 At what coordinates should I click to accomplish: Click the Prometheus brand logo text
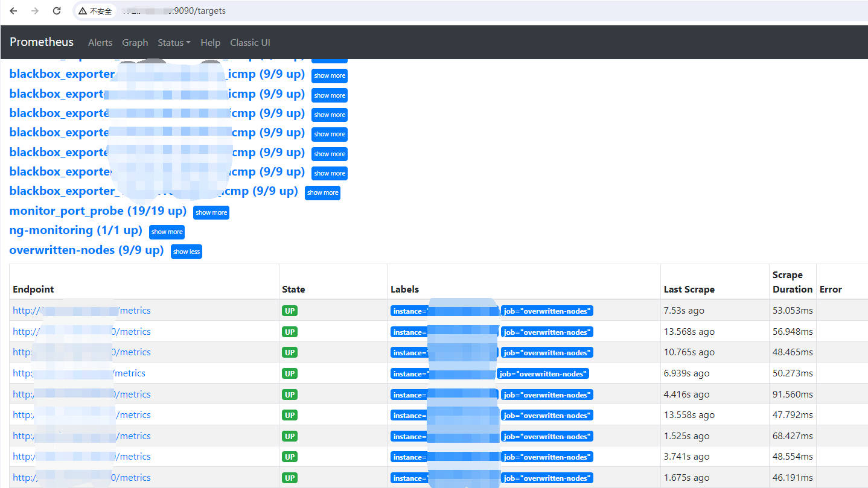click(42, 42)
